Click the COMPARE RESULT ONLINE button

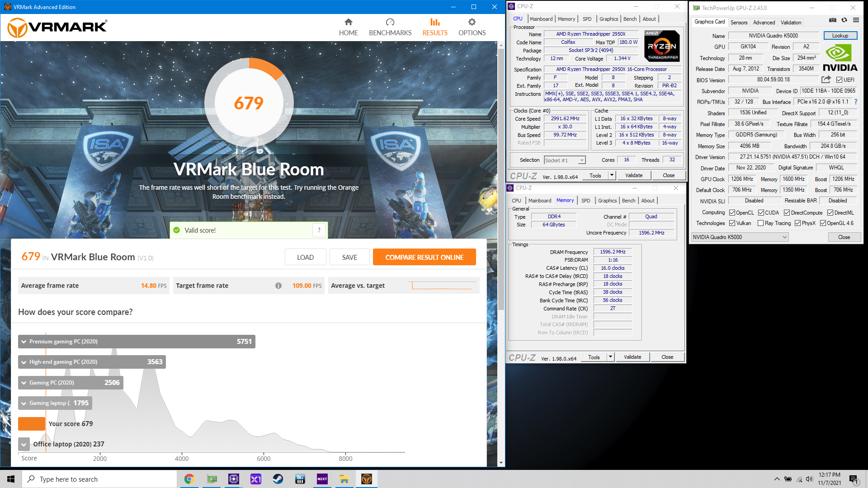coord(424,257)
